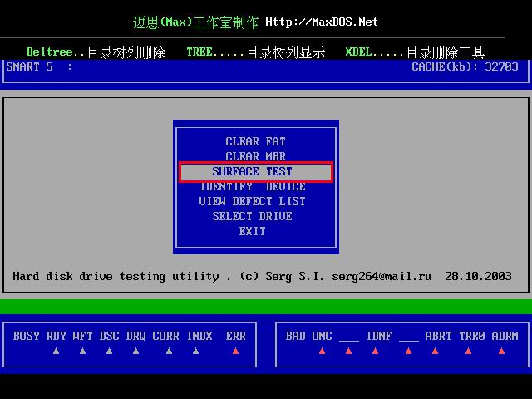
Task: Click the triangle indicator under WFT
Action: coord(82,351)
